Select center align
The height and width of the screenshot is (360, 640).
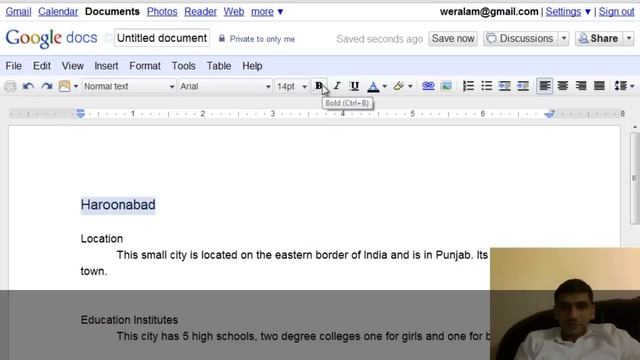pos(563,86)
